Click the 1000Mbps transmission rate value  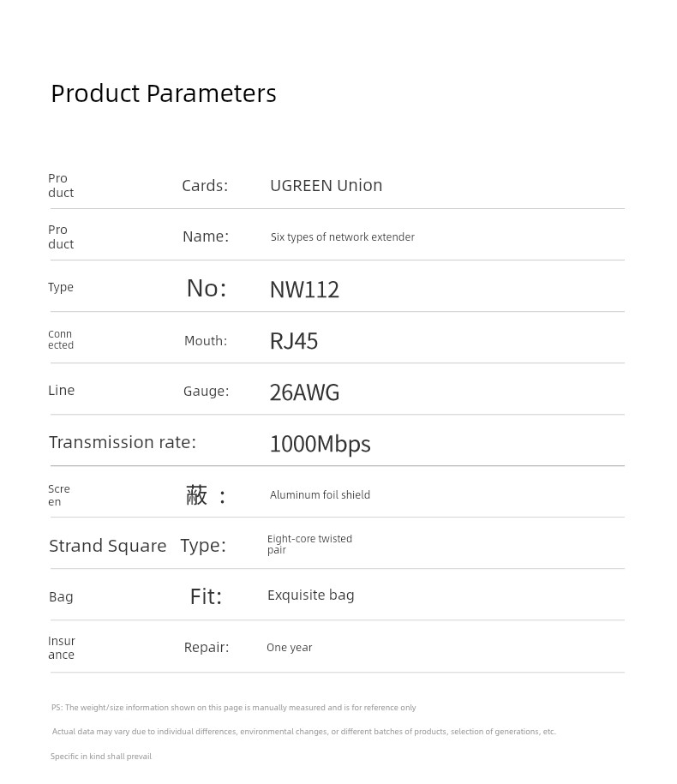[320, 444]
